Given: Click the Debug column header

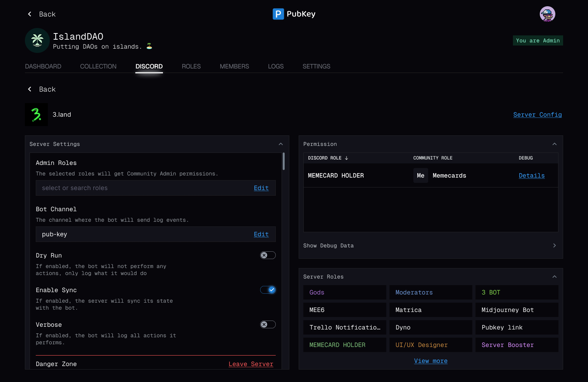Looking at the screenshot, I should pyautogui.click(x=526, y=158).
